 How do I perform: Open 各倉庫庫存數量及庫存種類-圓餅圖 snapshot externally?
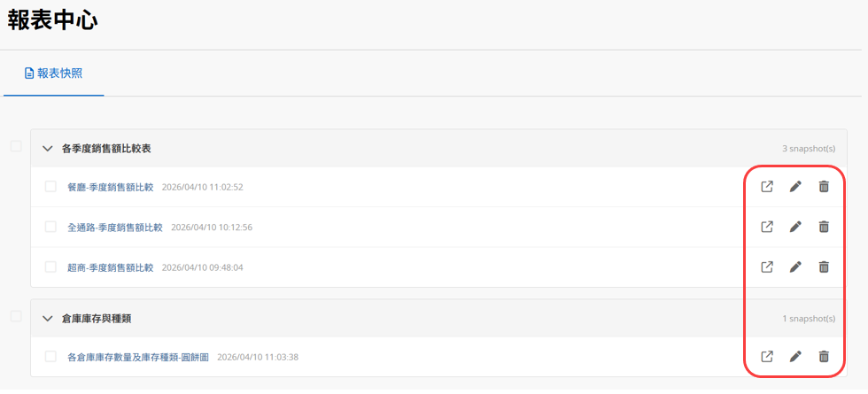click(x=767, y=357)
